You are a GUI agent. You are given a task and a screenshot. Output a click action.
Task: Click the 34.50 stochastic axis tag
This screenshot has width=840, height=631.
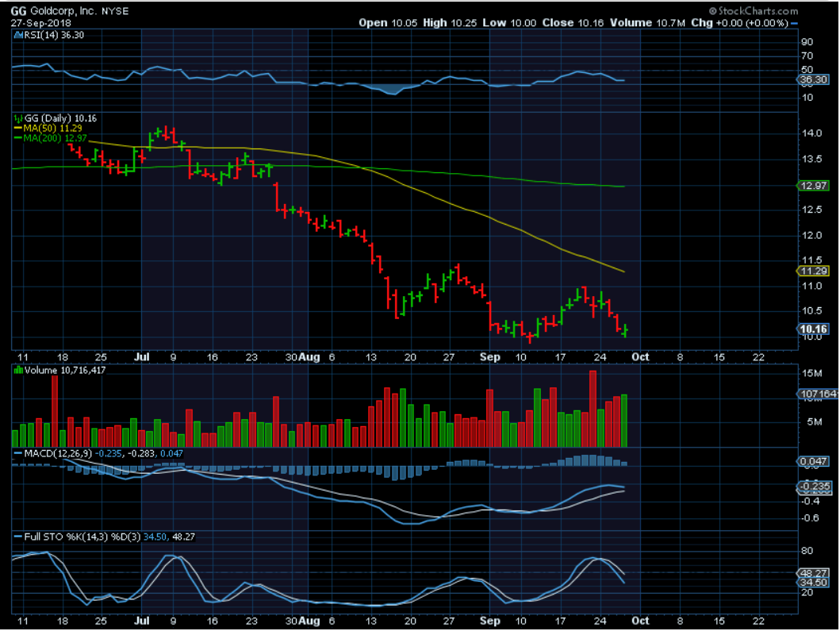(x=813, y=583)
